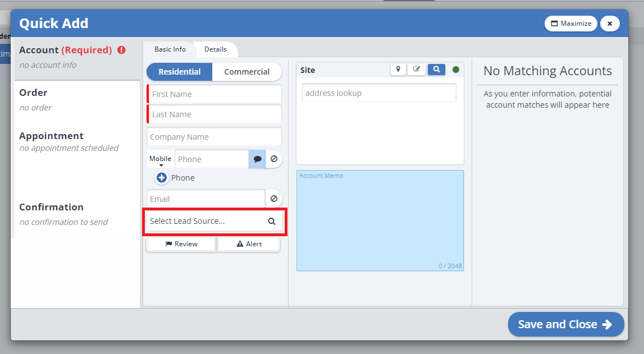Click the do-not-contact icon next to Phone field
The image size is (644, 354).
coord(274,159)
